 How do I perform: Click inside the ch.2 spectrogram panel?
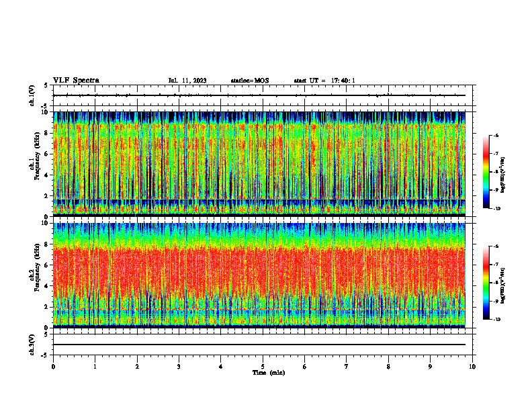[259, 275]
